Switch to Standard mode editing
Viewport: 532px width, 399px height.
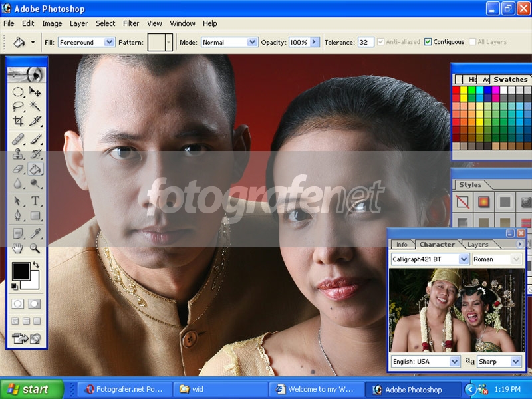pyautogui.click(x=18, y=304)
